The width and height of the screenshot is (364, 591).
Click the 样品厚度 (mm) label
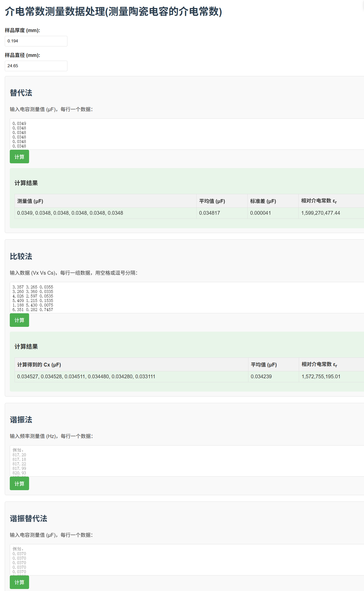[22, 30]
